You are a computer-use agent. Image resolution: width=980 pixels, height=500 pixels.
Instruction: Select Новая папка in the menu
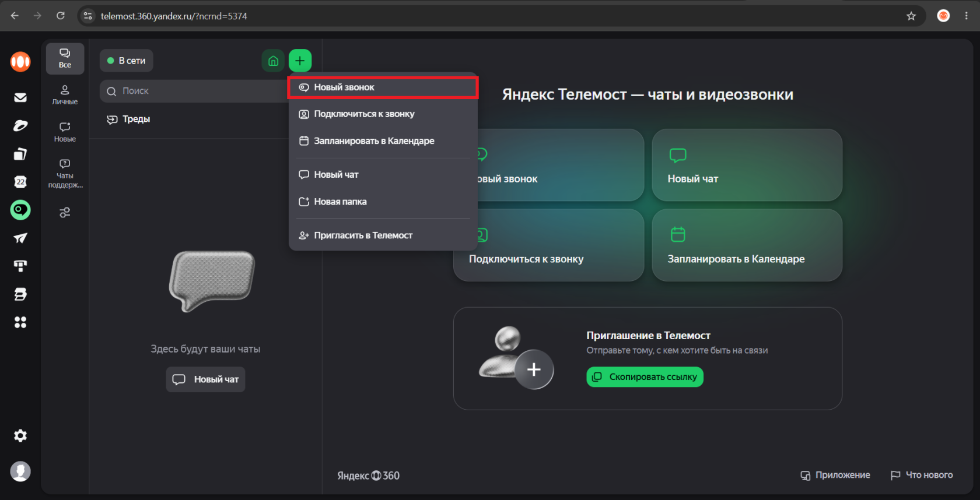point(383,202)
